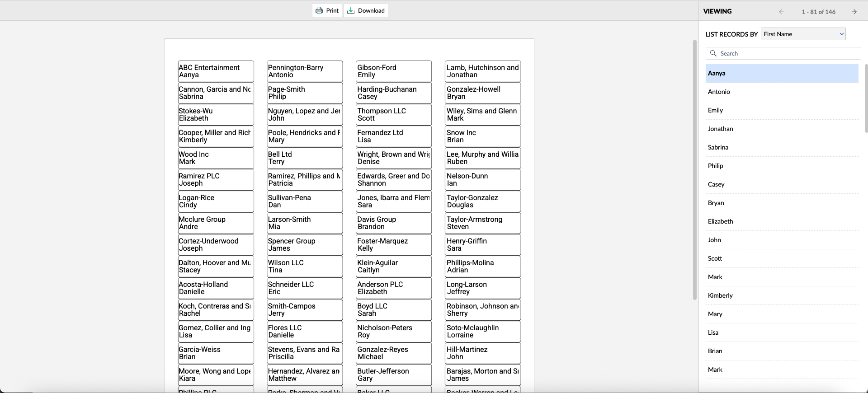Click the Wilson LLC Tina label
The height and width of the screenshot is (393, 868).
click(x=305, y=267)
